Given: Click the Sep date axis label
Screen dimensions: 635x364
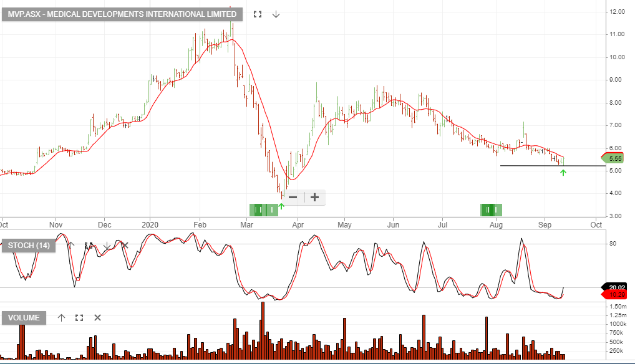Looking at the screenshot, I should tap(545, 225).
